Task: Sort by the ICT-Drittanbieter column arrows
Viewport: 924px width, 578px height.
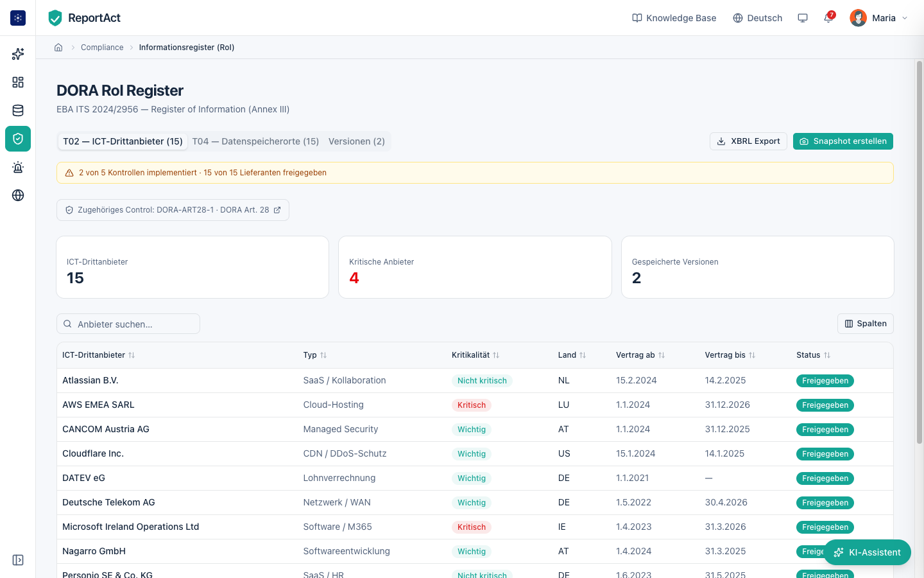Action: coord(132,355)
